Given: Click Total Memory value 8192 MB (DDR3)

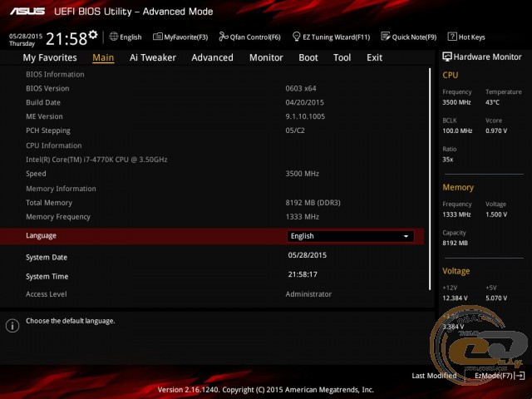Looking at the screenshot, I should tap(313, 203).
